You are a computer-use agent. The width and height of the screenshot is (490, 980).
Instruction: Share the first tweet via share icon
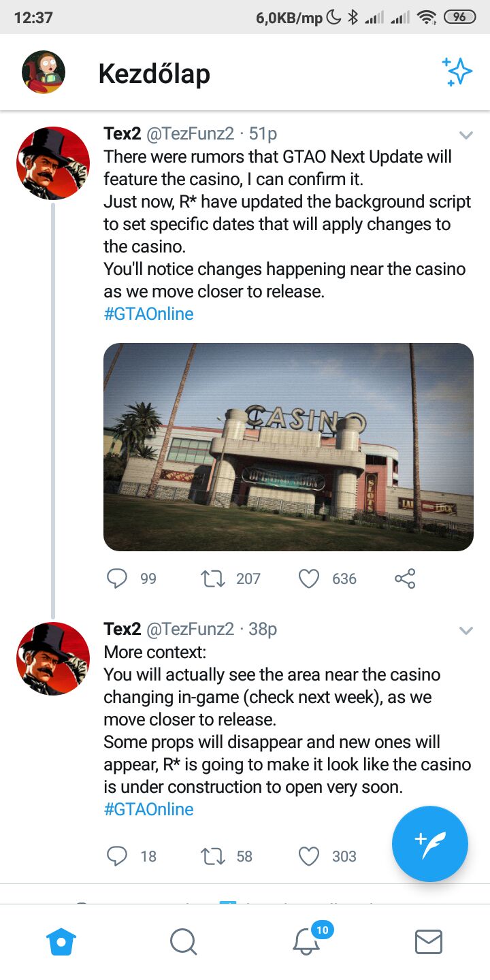point(405,578)
